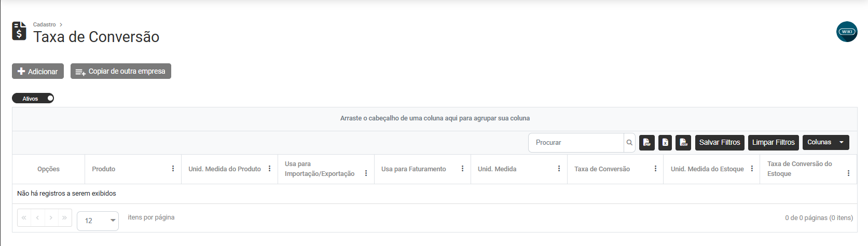Click Salvar Filtros button
The image size is (868, 246).
click(x=720, y=142)
